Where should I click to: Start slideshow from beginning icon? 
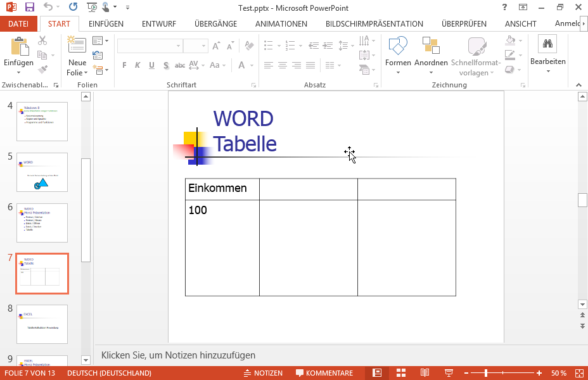91,7
